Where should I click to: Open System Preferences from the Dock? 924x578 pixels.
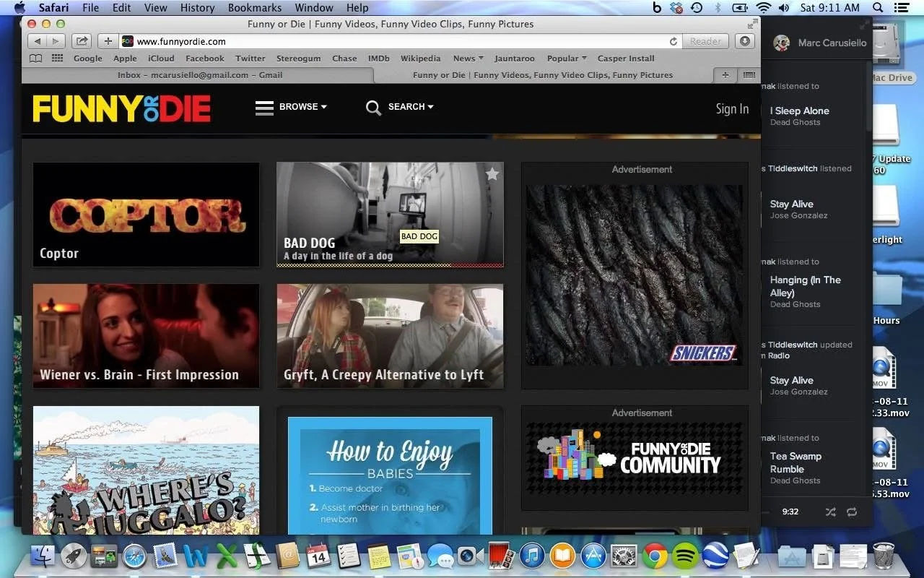coord(624,556)
